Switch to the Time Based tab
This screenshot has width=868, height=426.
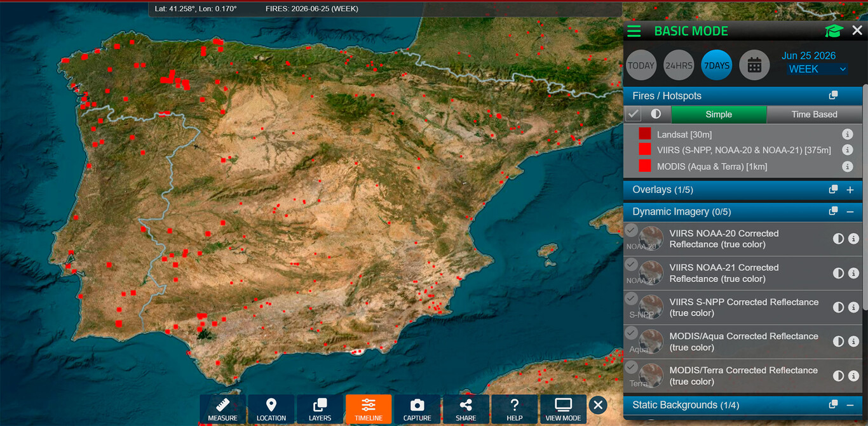click(814, 114)
